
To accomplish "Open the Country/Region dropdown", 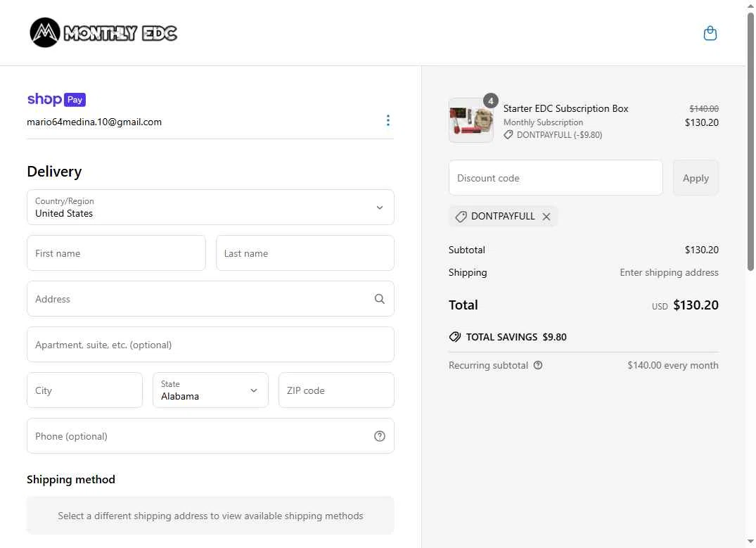I will (x=211, y=207).
